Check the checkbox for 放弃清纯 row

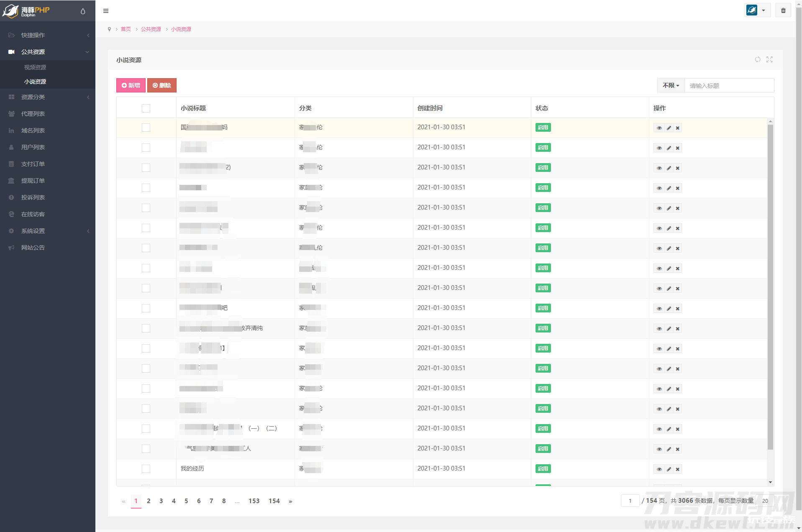[146, 328]
